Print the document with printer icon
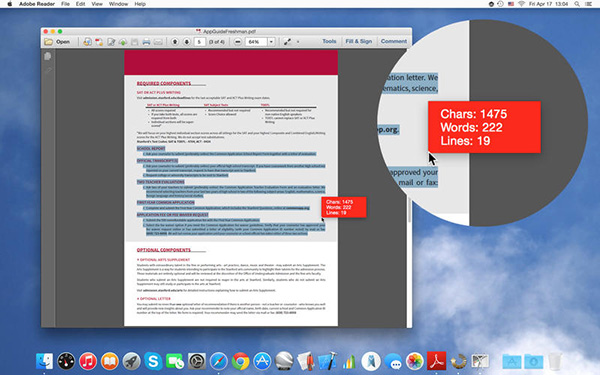600x375 pixels. (146, 42)
